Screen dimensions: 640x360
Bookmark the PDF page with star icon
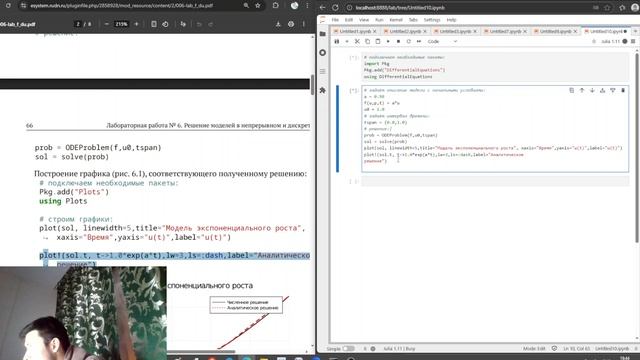[x=258, y=6]
